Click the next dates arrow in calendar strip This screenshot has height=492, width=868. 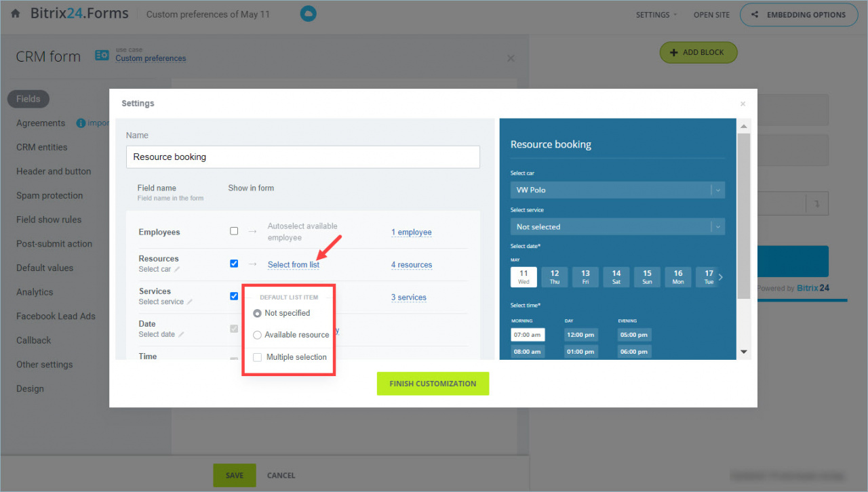720,277
